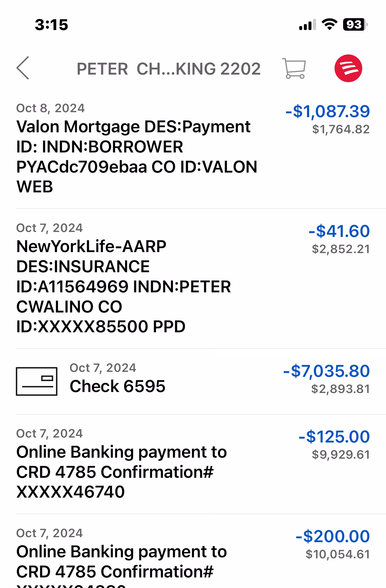Tap the Wi-Fi status icon
This screenshot has height=588, width=386.
tap(329, 24)
